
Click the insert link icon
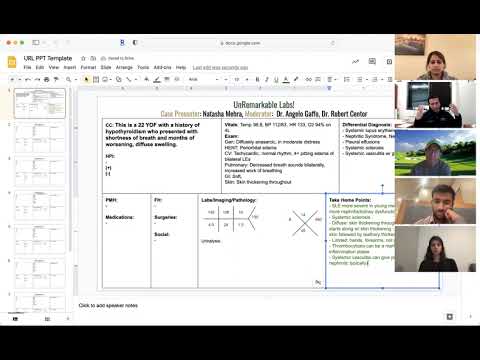pyautogui.click(x=309, y=79)
